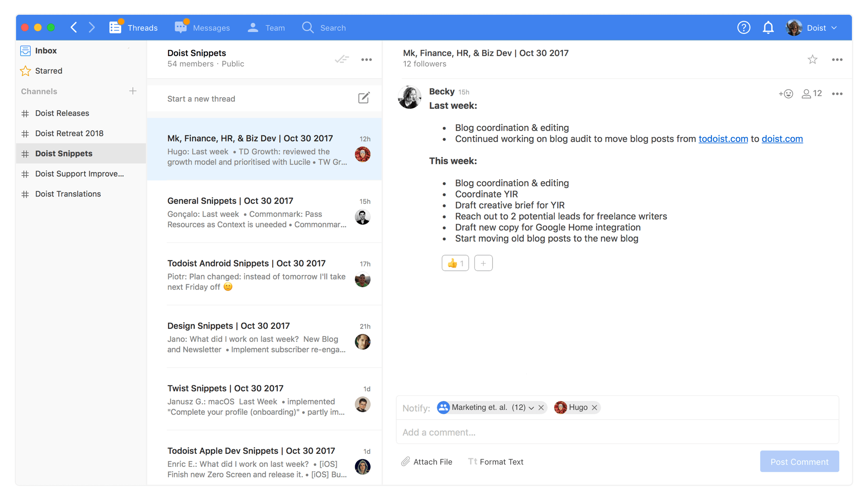This screenshot has width=868, height=499.
Task: Open Doist Snippets channel options ellipsis
Action: coord(366,59)
